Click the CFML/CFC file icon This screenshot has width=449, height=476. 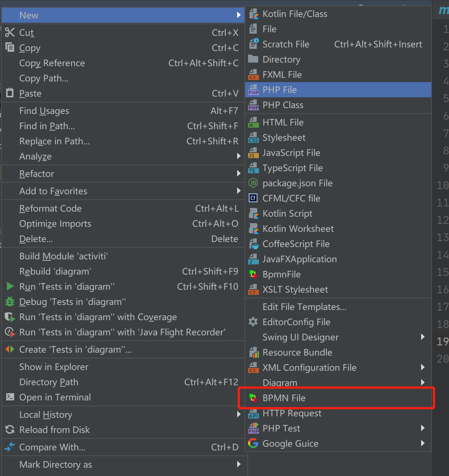253,198
